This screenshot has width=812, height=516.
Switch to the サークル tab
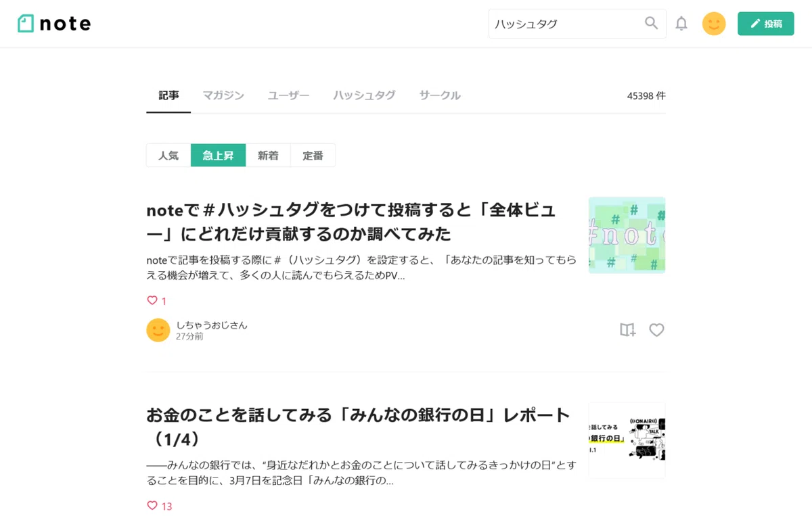[x=440, y=95]
